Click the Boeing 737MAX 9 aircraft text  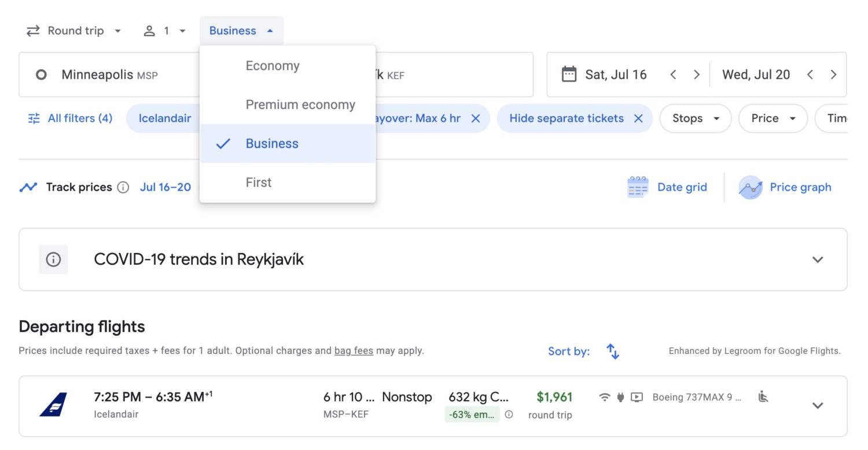(697, 397)
